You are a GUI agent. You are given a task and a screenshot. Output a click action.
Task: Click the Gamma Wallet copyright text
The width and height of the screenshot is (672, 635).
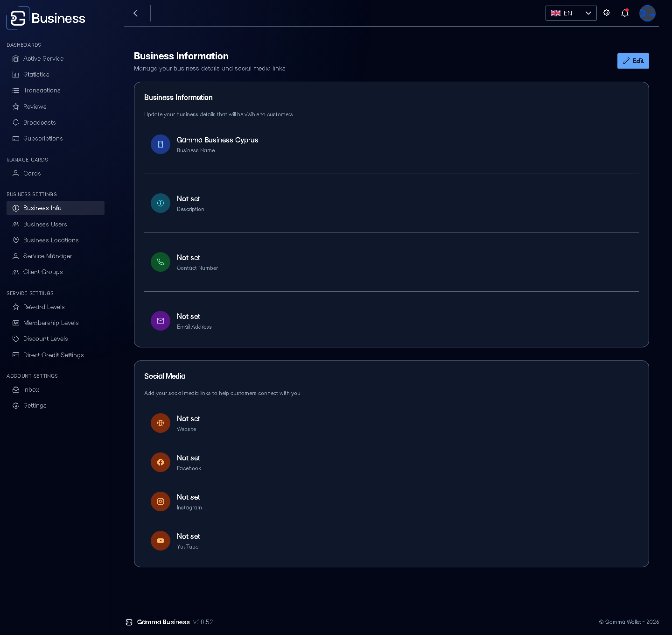pos(629,622)
